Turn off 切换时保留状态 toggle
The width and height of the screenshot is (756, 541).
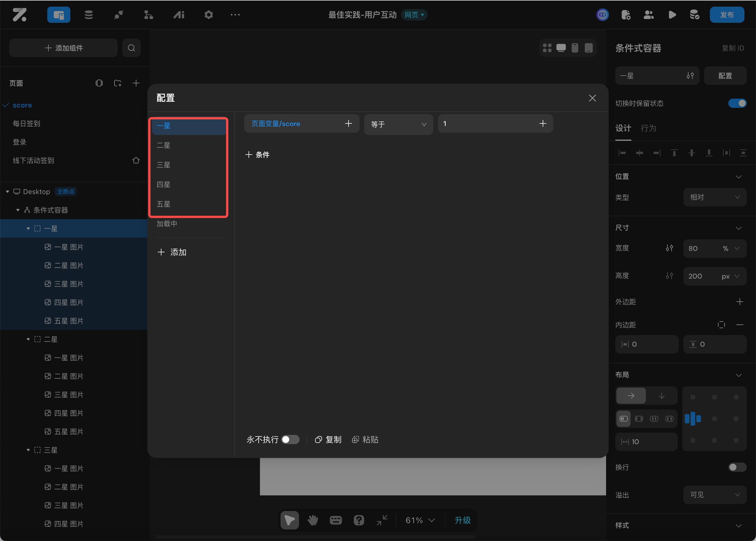(737, 103)
